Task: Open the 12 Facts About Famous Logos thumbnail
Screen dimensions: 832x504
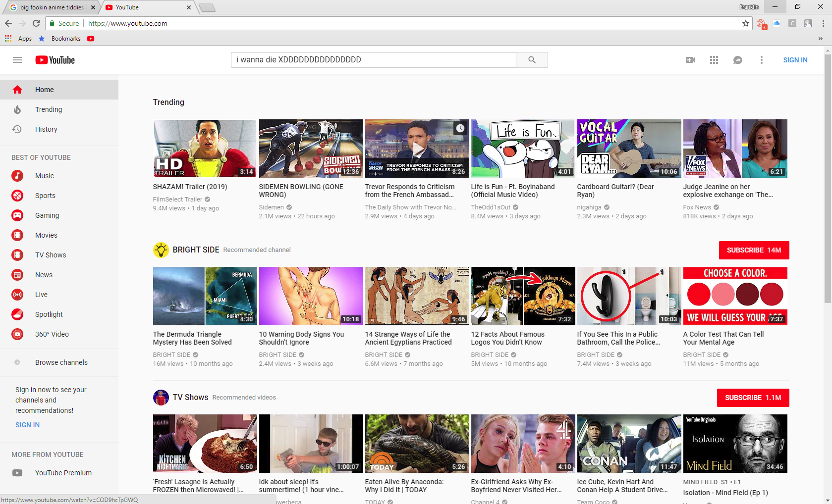Action: tap(523, 296)
